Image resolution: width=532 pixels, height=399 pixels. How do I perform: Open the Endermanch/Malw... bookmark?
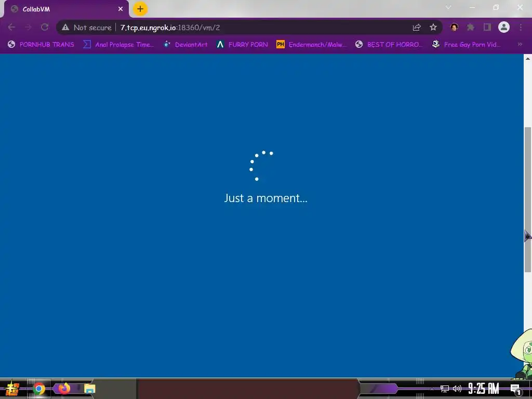(x=312, y=45)
